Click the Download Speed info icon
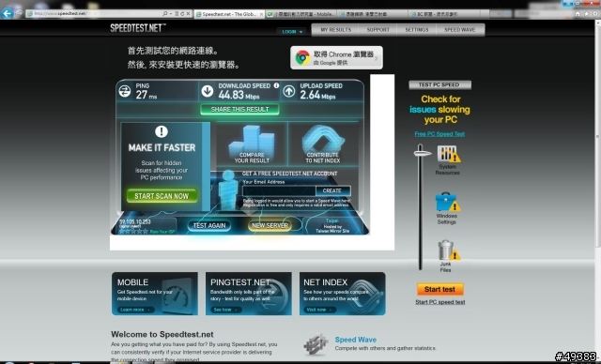The height and width of the screenshot is (364, 601). (276, 85)
